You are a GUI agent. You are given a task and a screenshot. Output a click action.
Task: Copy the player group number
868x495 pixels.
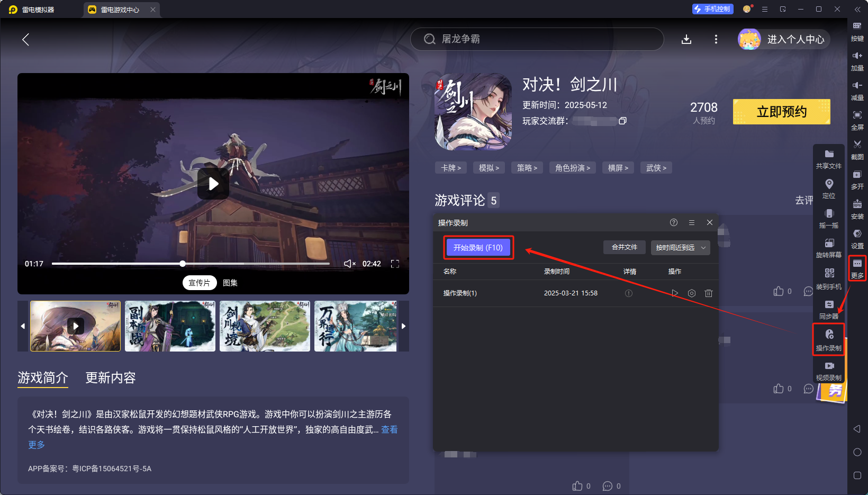pyautogui.click(x=622, y=121)
